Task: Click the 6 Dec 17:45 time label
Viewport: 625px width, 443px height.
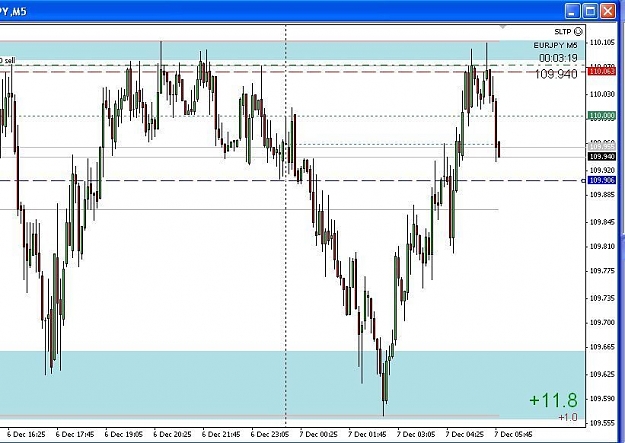Action: point(75,434)
